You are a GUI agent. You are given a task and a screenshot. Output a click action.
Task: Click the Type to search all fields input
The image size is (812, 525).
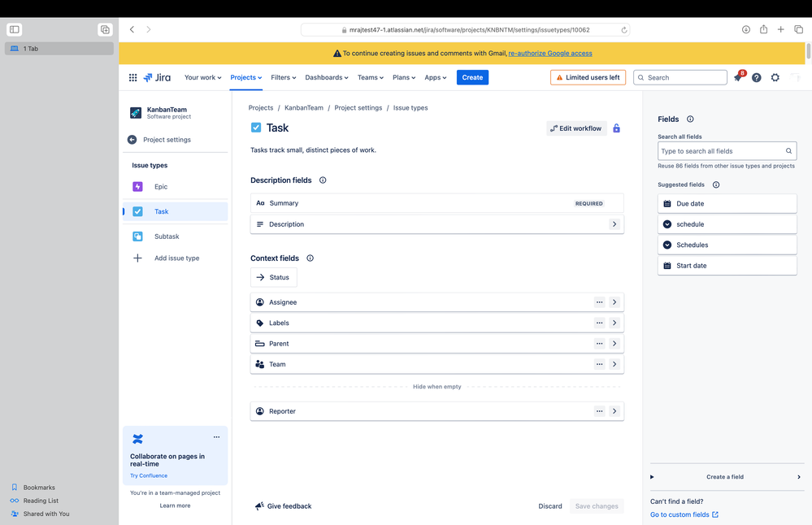pos(727,151)
